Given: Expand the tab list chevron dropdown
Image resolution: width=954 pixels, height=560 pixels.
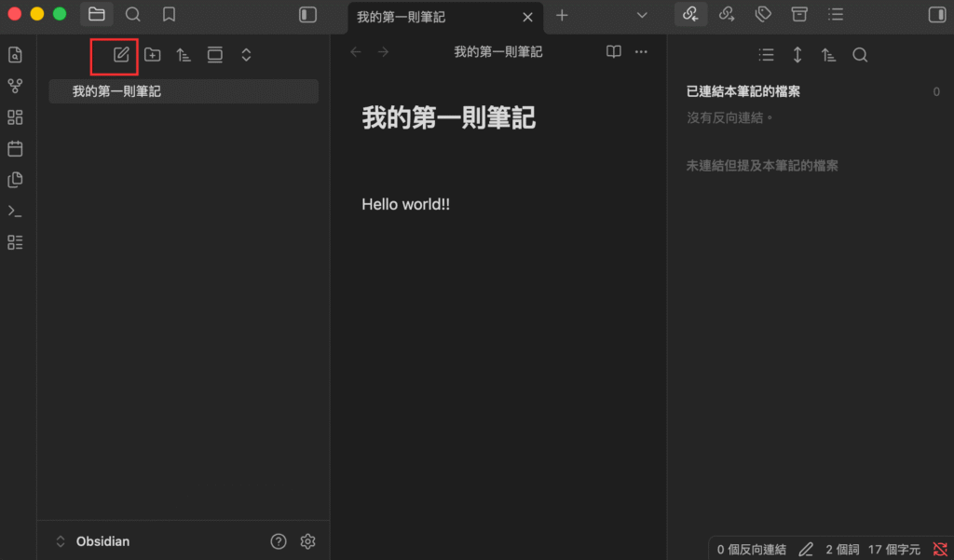Looking at the screenshot, I should (x=642, y=15).
